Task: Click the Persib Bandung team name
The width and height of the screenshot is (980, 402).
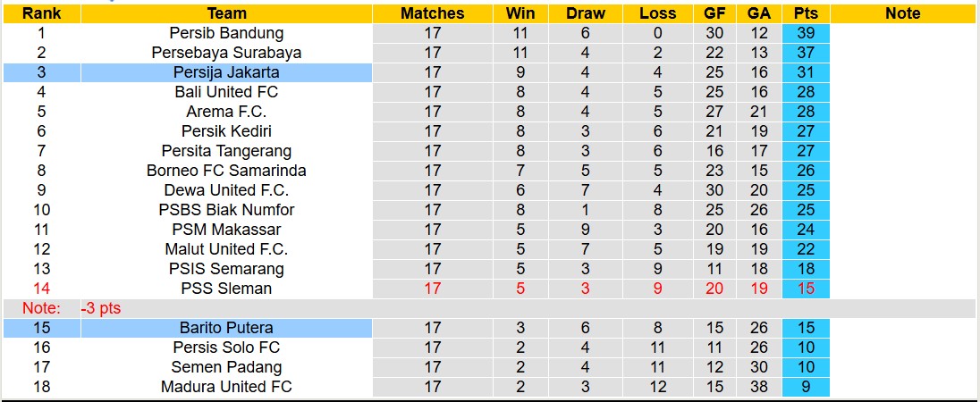Action: pos(226,33)
